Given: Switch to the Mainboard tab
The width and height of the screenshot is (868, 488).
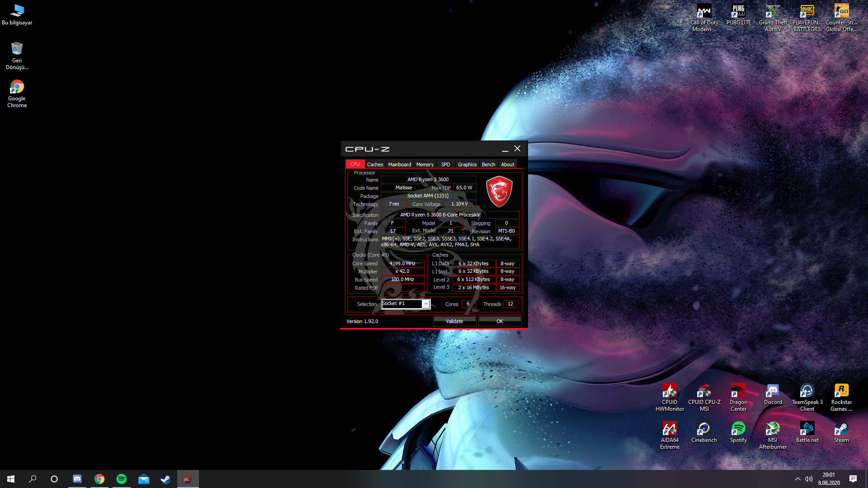Looking at the screenshot, I should [x=400, y=164].
